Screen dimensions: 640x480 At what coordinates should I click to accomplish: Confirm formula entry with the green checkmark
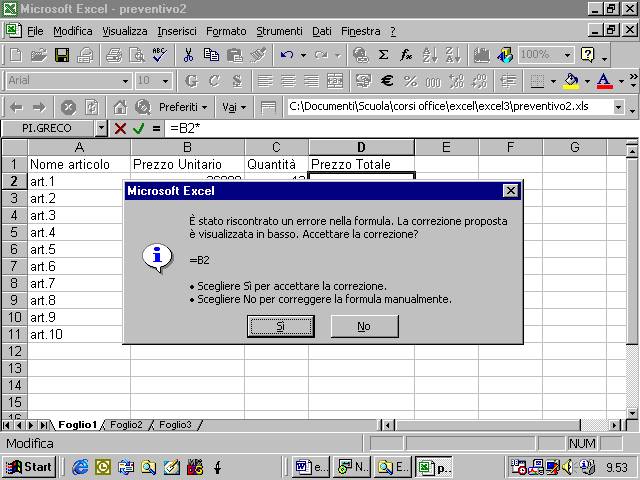[x=138, y=129]
